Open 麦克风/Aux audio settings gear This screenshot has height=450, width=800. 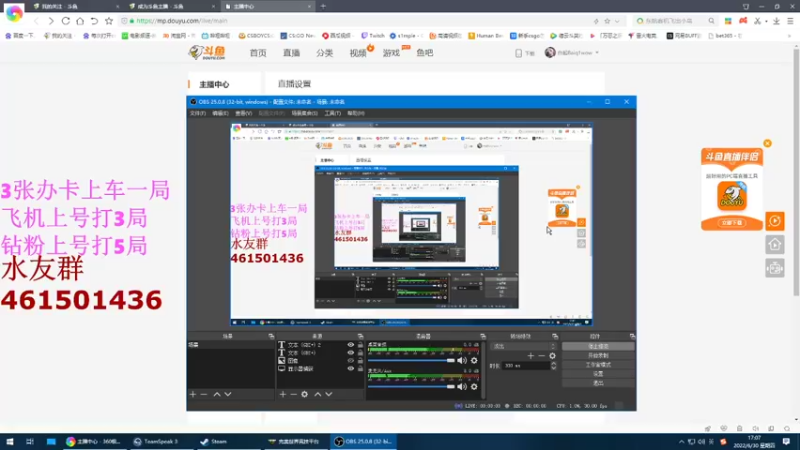(474, 387)
